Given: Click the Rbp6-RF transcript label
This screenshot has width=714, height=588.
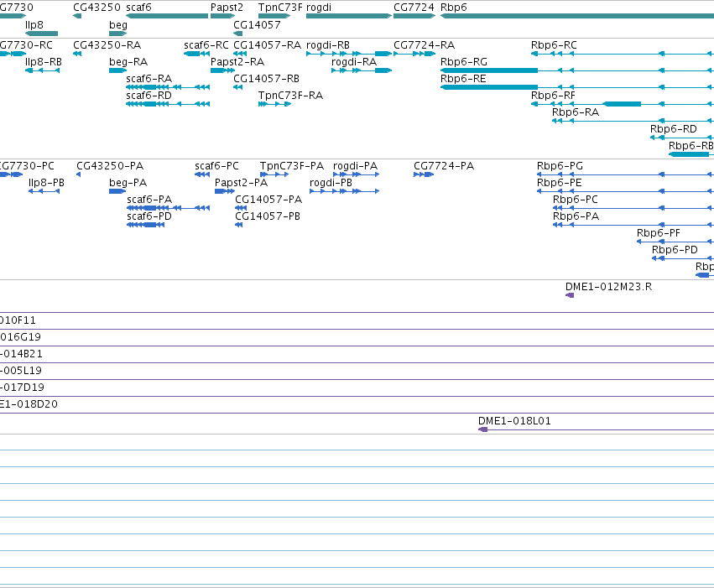Looking at the screenshot, I should (553, 96).
